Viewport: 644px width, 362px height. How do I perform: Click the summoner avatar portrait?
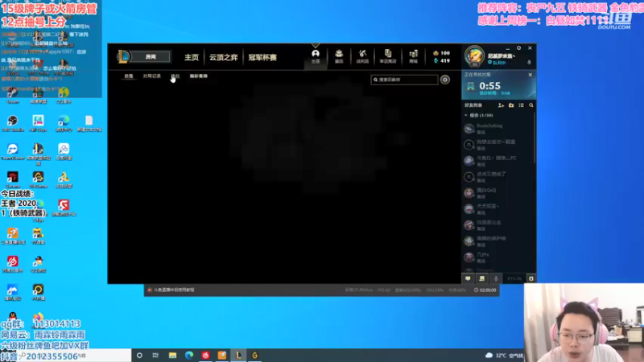point(474,56)
